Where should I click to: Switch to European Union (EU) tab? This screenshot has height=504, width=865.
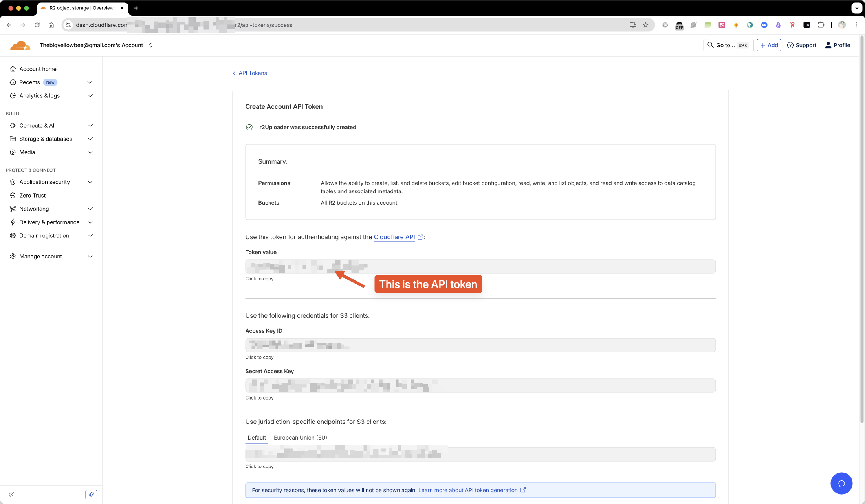point(300,438)
